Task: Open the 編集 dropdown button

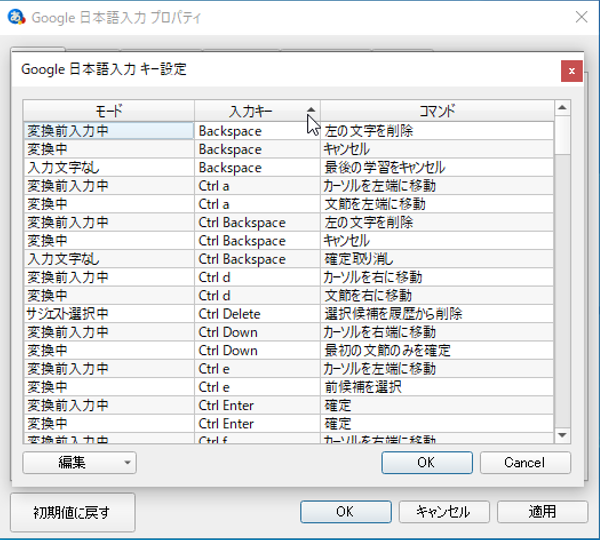Action: tap(79, 462)
